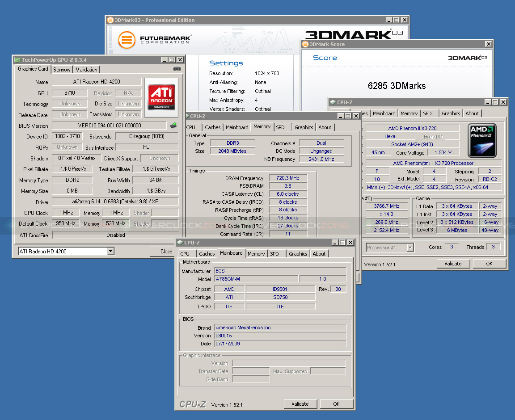515x420 pixels.
Task: Click the Core Voltage 1.504 V value
Action: pyautogui.click(x=443, y=153)
